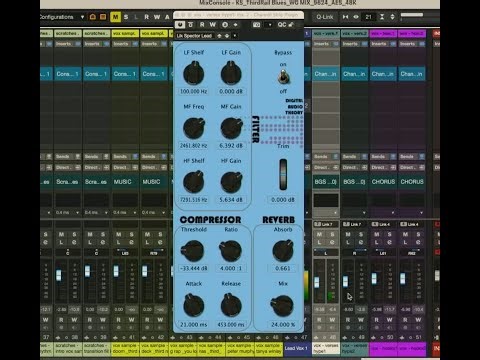Click the reverb Absorb knob
This screenshot has width=480, height=360.
283,251
